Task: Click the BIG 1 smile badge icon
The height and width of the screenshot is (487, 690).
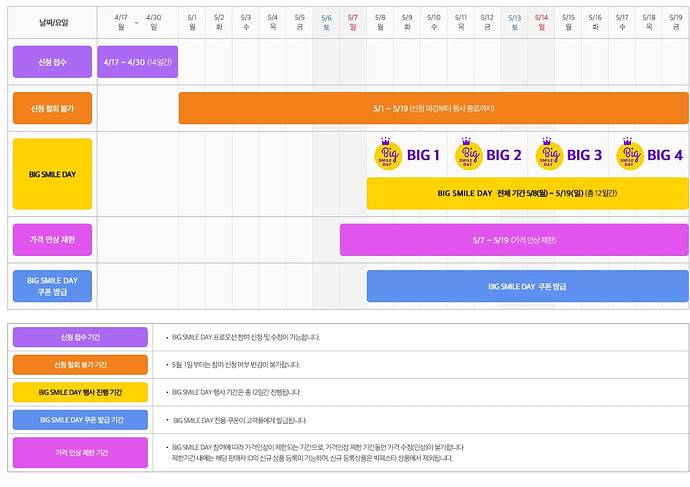Action: coord(388,155)
